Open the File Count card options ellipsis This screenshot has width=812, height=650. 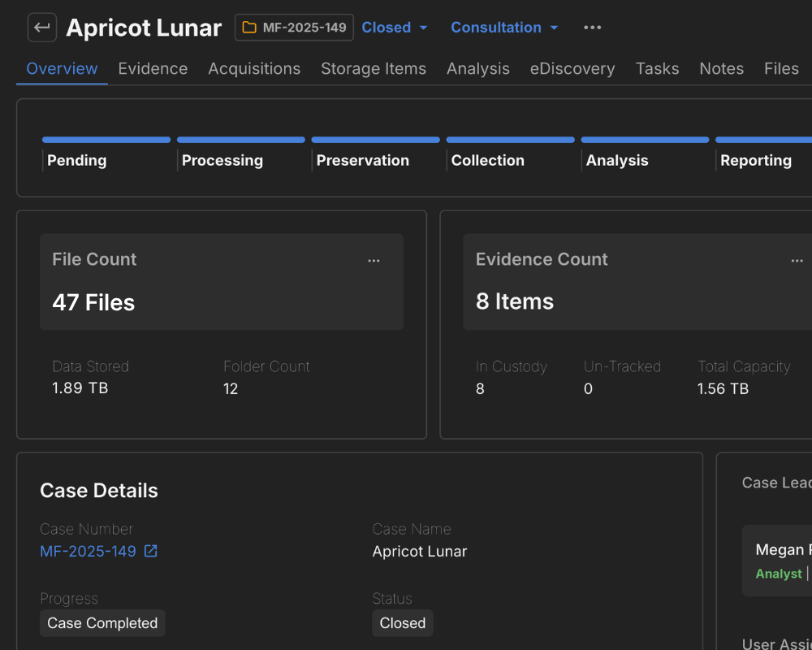[374, 260]
